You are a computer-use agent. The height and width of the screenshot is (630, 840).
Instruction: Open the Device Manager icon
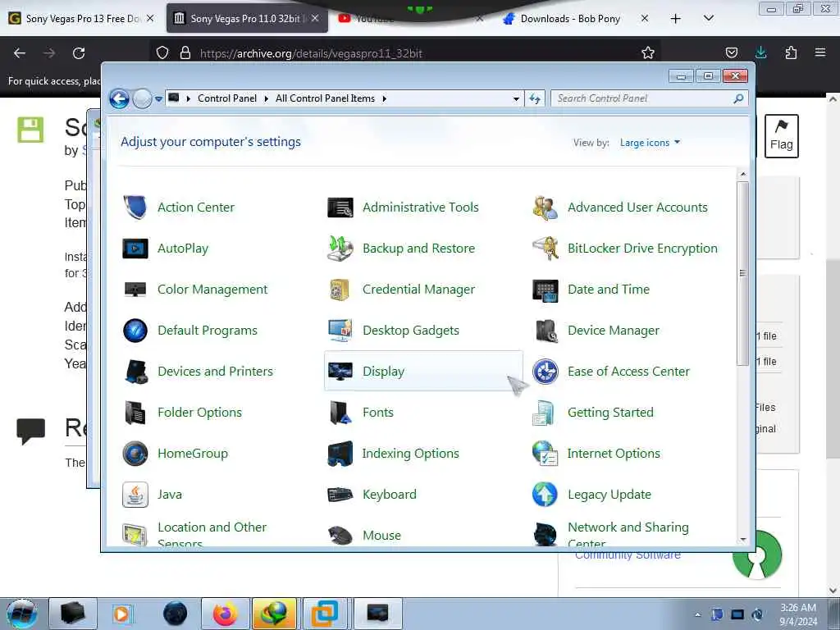(546, 331)
